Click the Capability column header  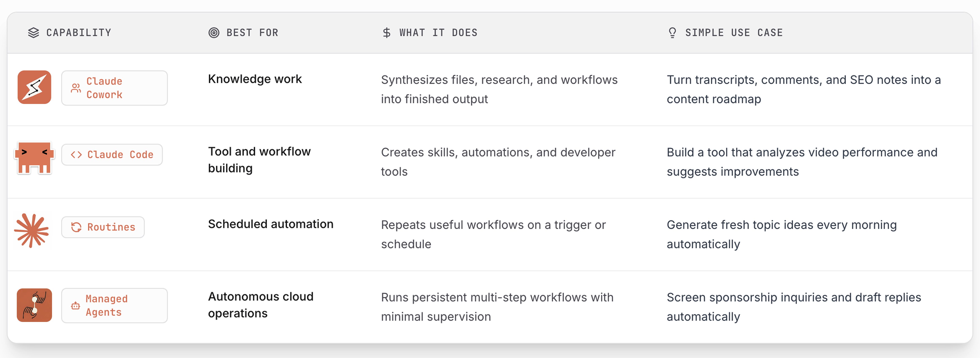(x=79, y=33)
